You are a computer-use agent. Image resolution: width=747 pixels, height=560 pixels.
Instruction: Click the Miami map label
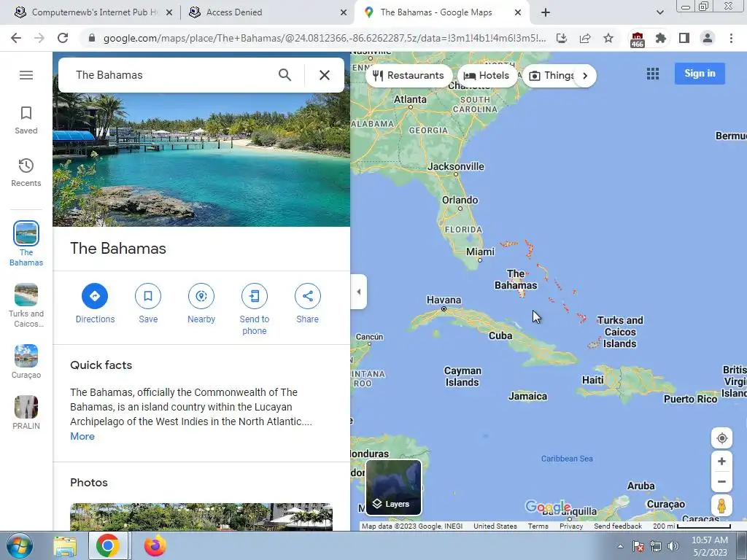pyautogui.click(x=480, y=252)
